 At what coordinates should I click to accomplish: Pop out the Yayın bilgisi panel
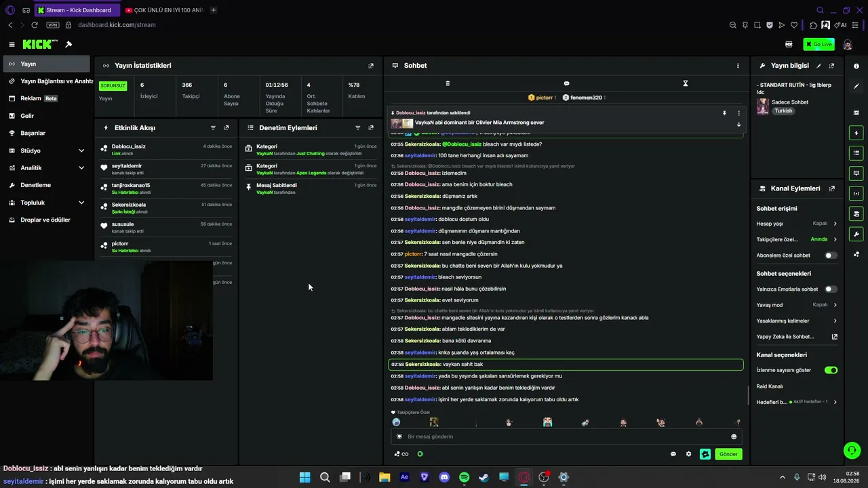[832, 66]
